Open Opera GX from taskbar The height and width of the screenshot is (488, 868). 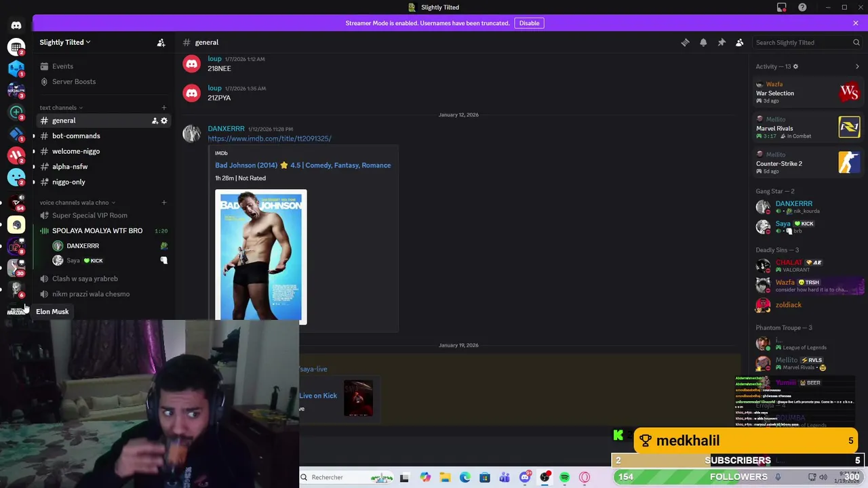pos(585,477)
